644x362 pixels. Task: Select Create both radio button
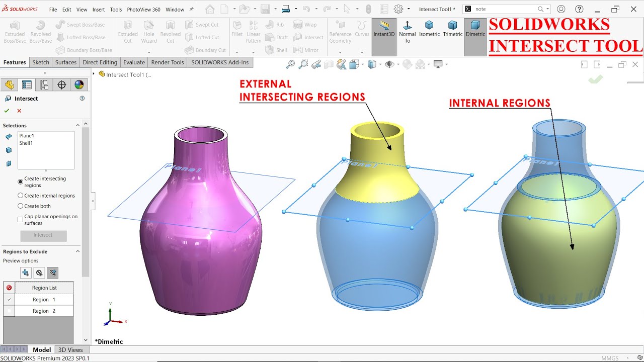pos(21,206)
